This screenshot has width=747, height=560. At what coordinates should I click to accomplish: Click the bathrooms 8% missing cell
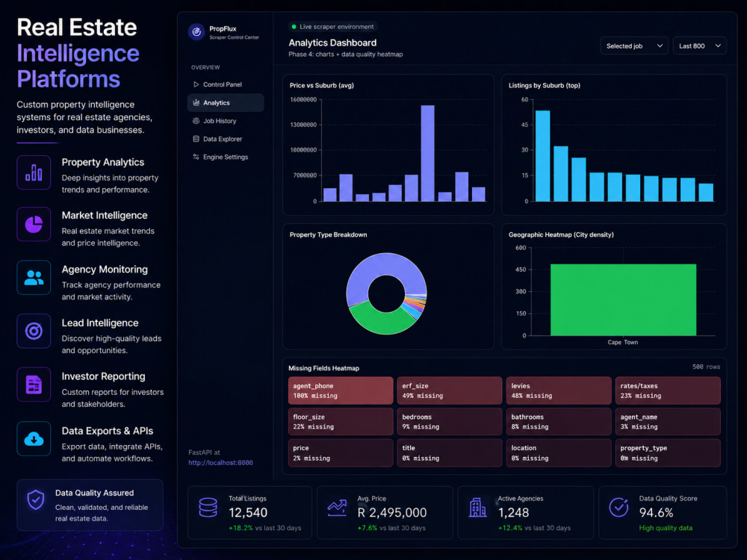558,421
